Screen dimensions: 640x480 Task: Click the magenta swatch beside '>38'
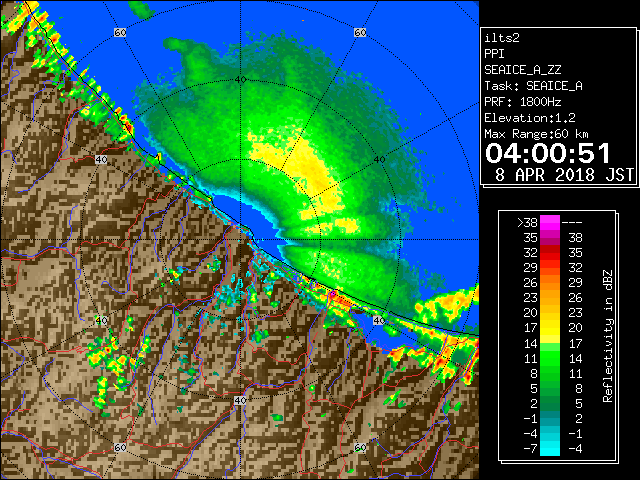[550, 223]
